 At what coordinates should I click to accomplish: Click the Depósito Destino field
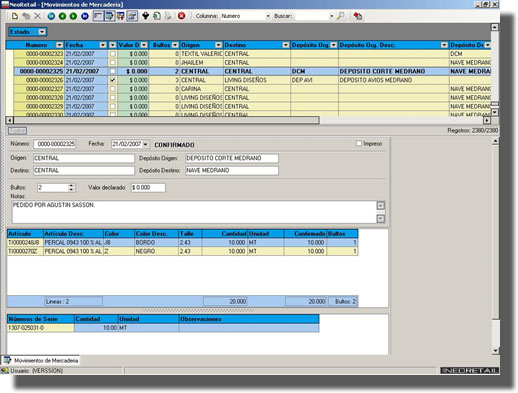[232, 170]
